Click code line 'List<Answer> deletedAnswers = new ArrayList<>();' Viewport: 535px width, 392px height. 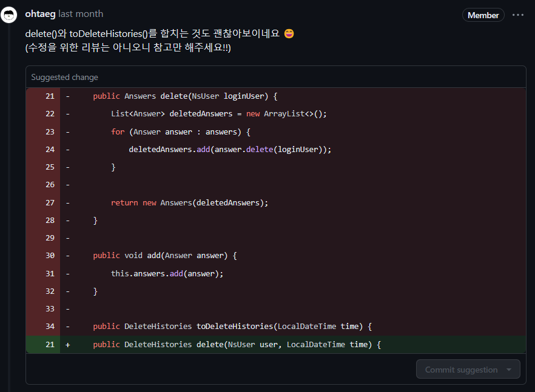[219, 114]
